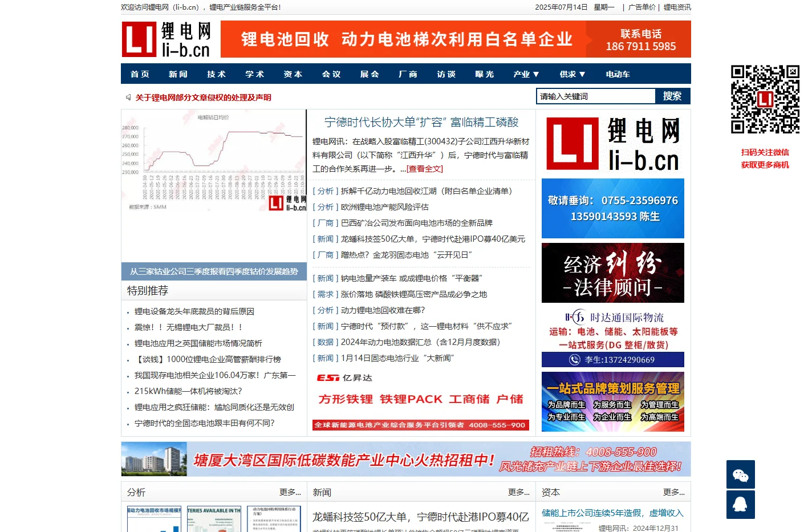This screenshot has height=532, width=812.
Task: Click the [数据] category tag
Action: pos(326,342)
